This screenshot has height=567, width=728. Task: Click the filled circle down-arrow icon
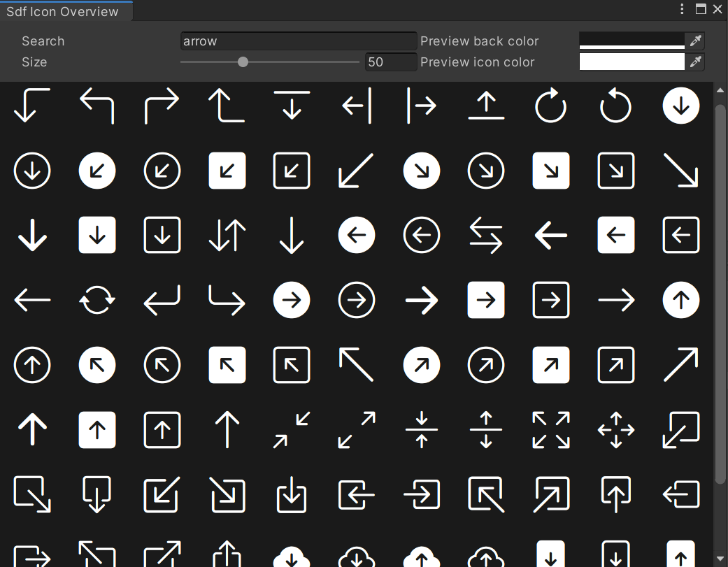[x=681, y=106]
